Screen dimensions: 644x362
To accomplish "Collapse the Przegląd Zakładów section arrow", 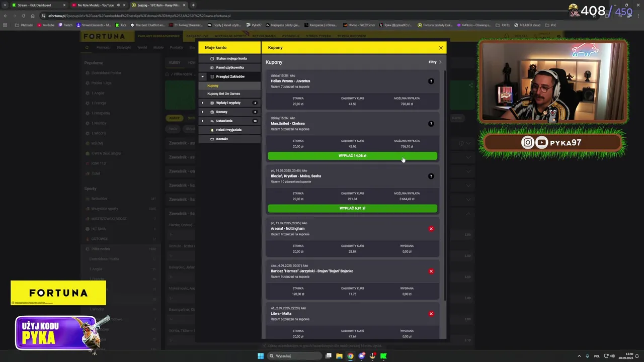I will [x=203, y=76].
